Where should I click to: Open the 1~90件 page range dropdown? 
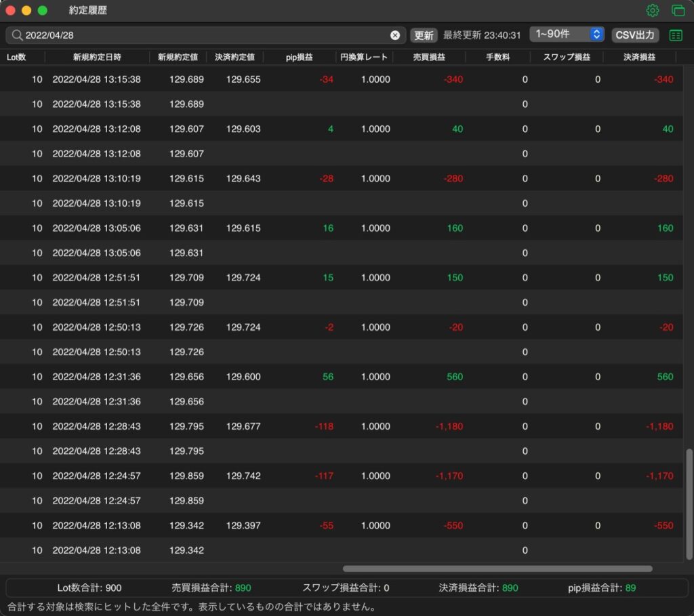pos(567,34)
